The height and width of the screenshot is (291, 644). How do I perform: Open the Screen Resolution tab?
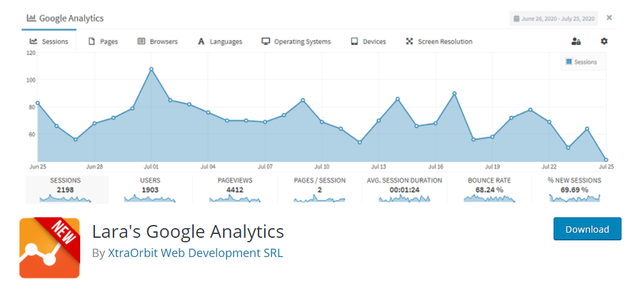coord(439,42)
